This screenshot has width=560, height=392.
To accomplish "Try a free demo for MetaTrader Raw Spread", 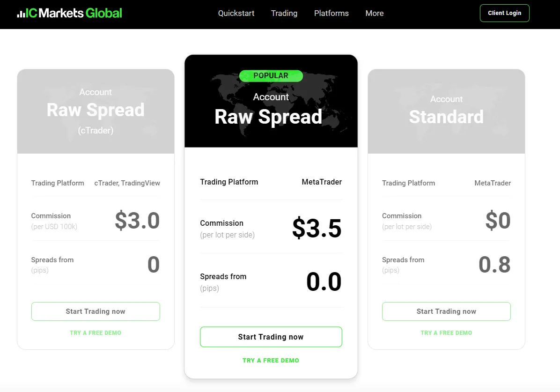I will coord(271,361).
